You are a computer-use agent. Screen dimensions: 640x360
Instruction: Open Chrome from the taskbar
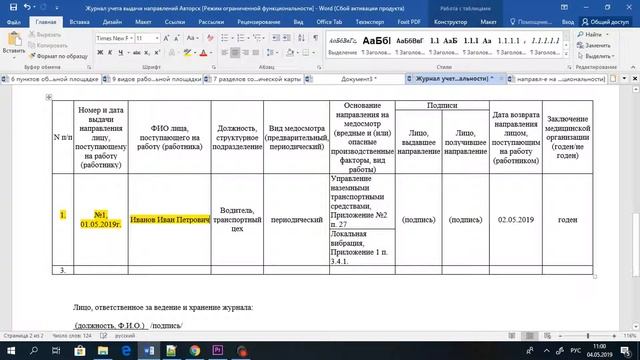(x=195, y=351)
